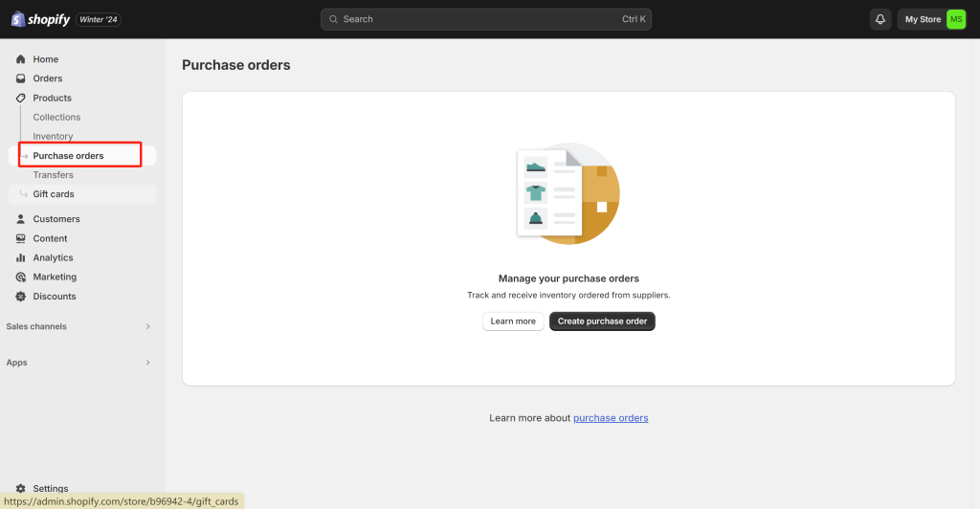Click the Settings gear icon

[x=21, y=488]
